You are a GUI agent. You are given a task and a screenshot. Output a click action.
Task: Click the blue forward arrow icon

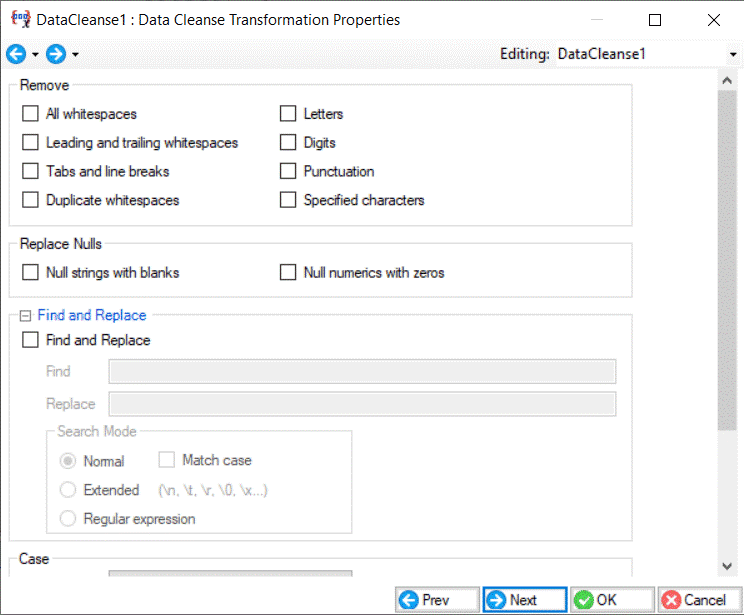pyautogui.click(x=56, y=54)
